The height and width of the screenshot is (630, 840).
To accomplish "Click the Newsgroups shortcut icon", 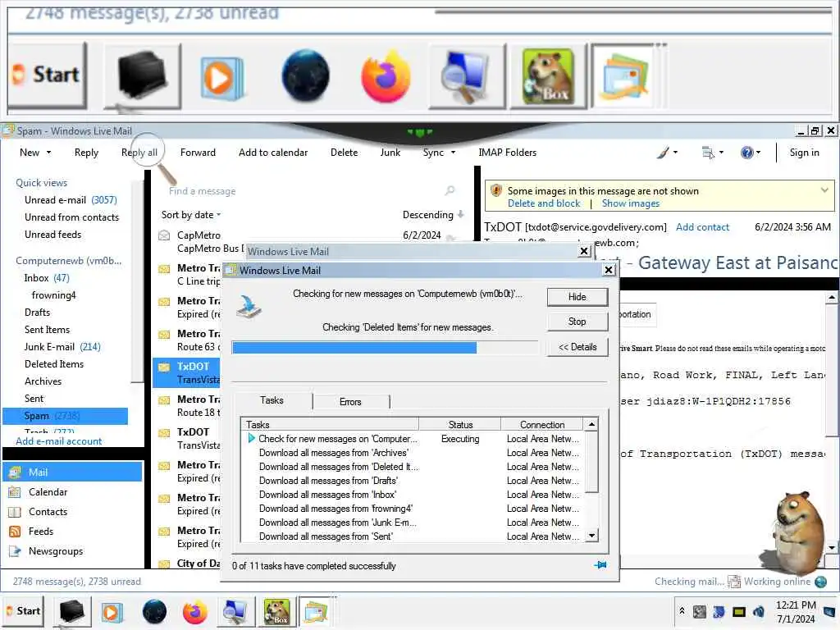I will 15,552.
